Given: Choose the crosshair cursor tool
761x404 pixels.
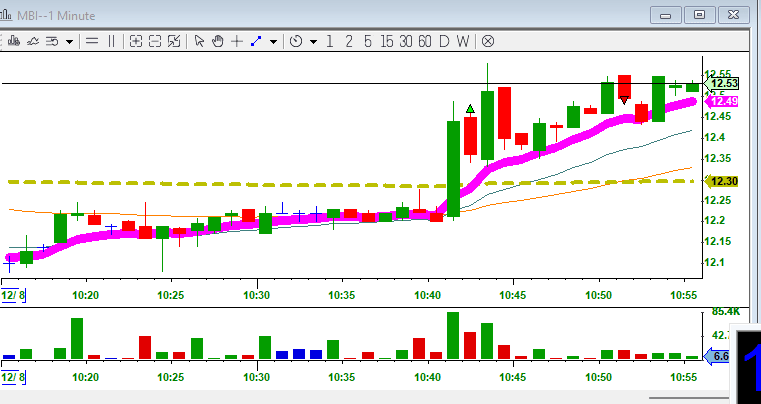Looking at the screenshot, I should pyautogui.click(x=236, y=41).
